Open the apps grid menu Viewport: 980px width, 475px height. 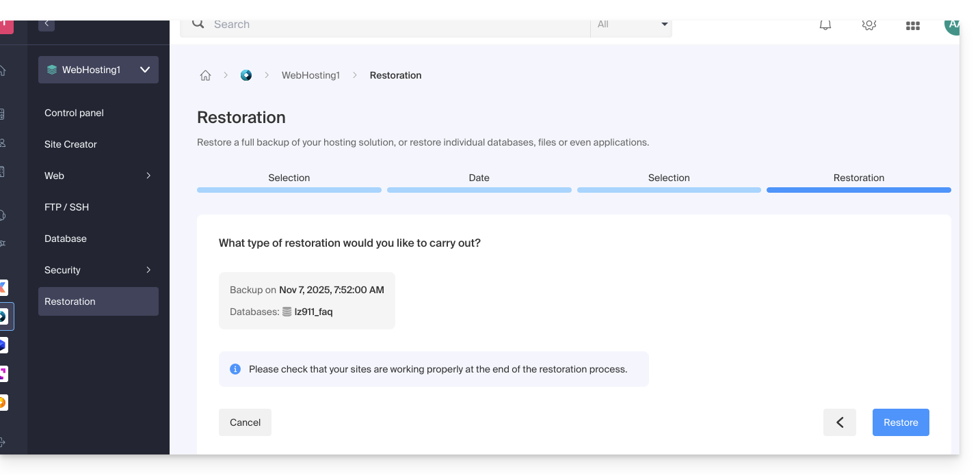912,25
